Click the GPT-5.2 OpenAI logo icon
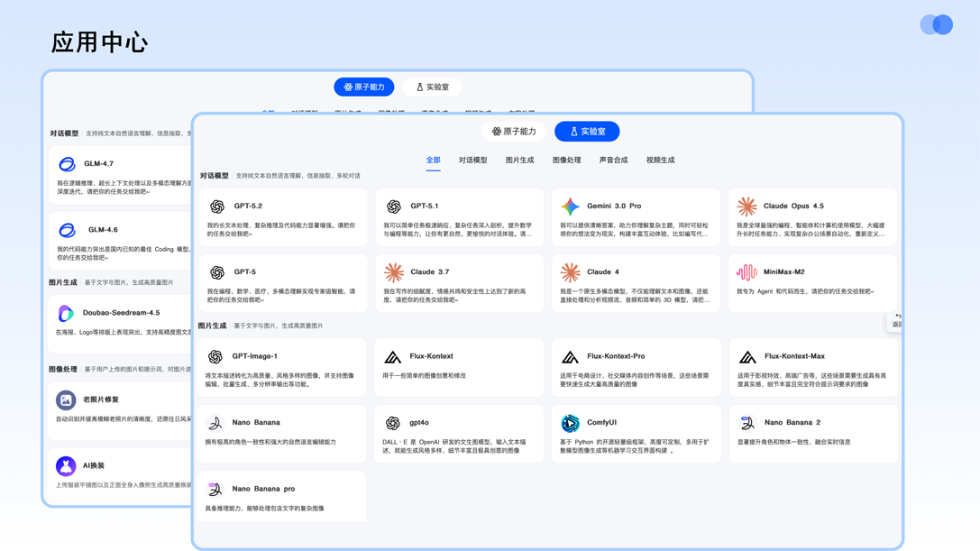This screenshot has width=980, height=551. click(217, 207)
